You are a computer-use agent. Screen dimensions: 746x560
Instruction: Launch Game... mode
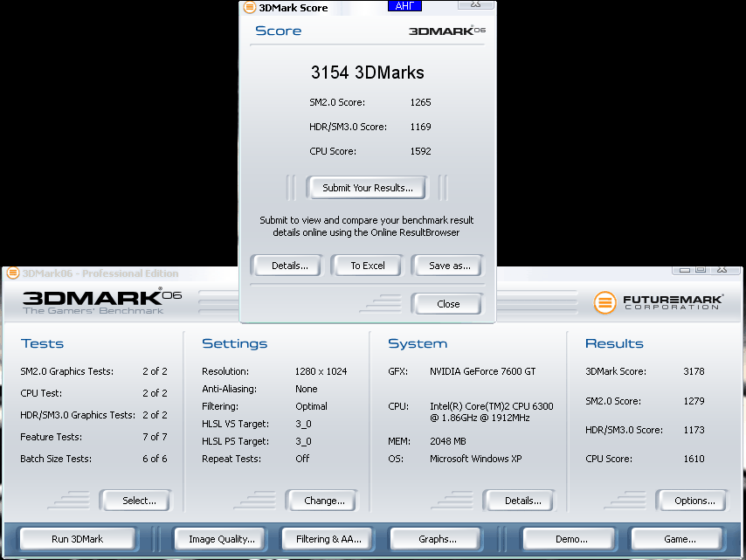pos(680,539)
